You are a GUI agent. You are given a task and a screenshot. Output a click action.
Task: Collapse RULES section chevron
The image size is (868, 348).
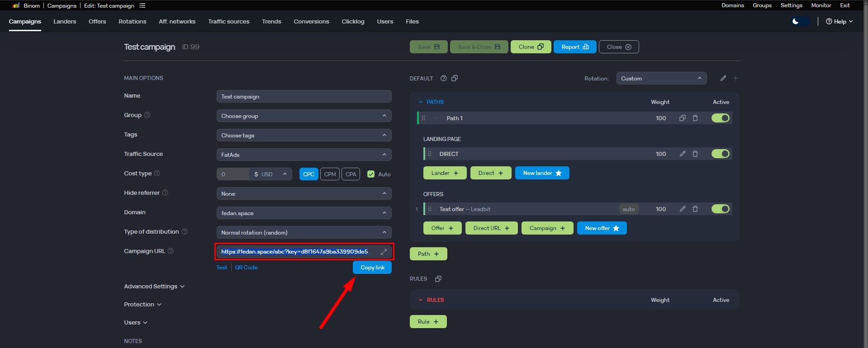coord(420,300)
